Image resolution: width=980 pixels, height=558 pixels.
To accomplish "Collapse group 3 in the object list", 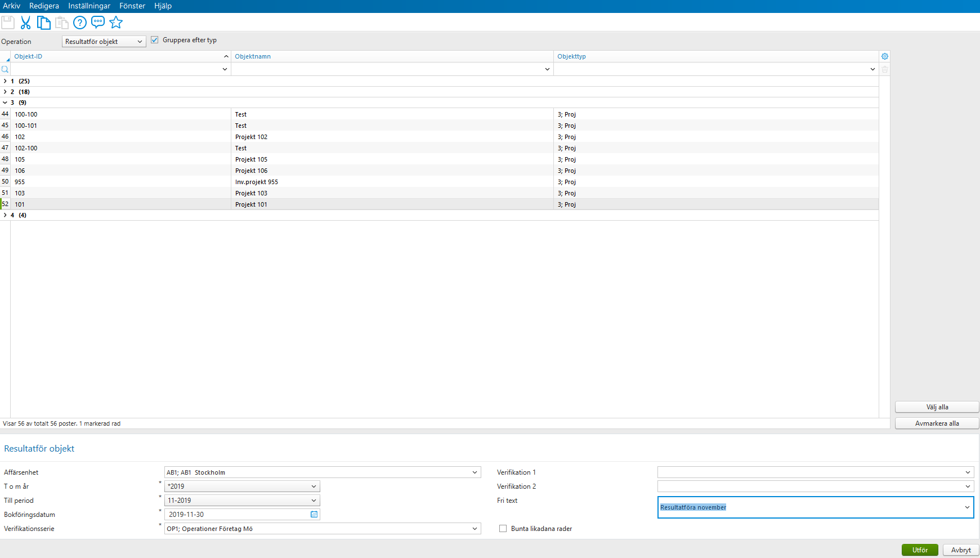I will [5, 102].
